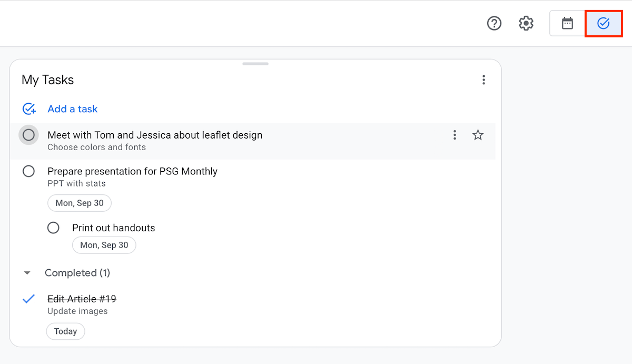
Task: Open the Settings gear menu
Action: 526,23
